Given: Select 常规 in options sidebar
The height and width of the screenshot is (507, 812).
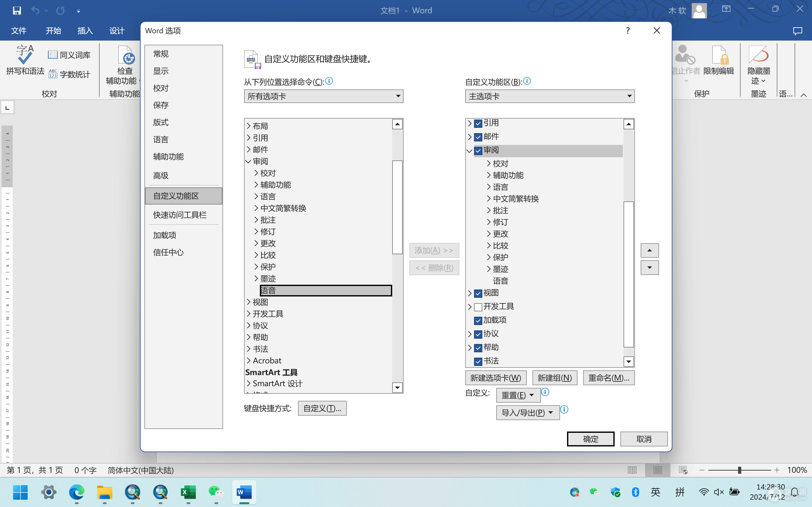Looking at the screenshot, I should tap(183, 54).
